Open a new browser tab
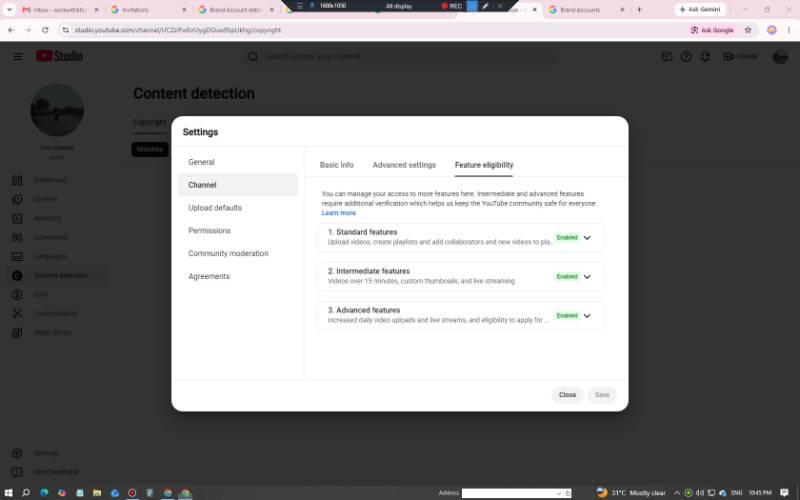 639,10
